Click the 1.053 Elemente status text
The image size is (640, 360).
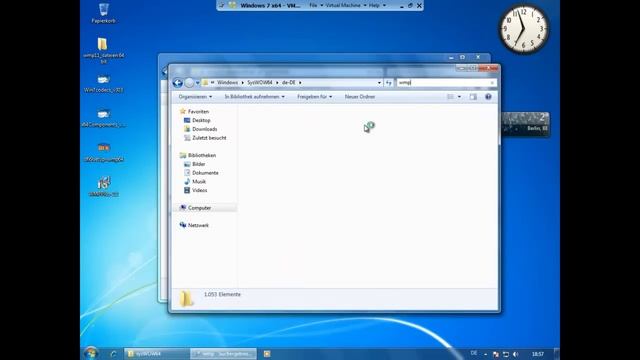click(x=222, y=294)
